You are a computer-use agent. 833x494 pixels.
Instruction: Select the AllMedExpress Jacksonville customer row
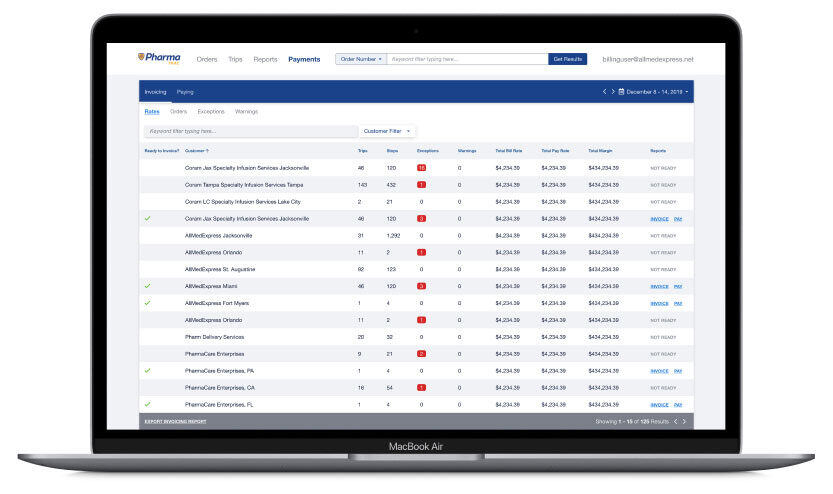coord(416,235)
